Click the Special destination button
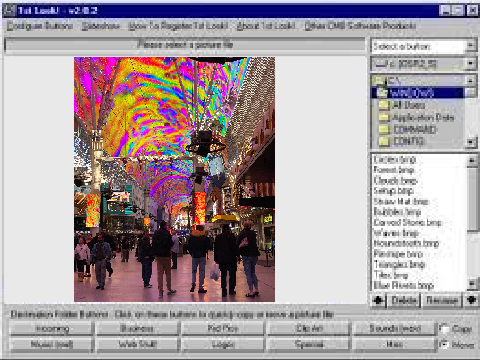This screenshot has height=360, width=480. point(309,344)
